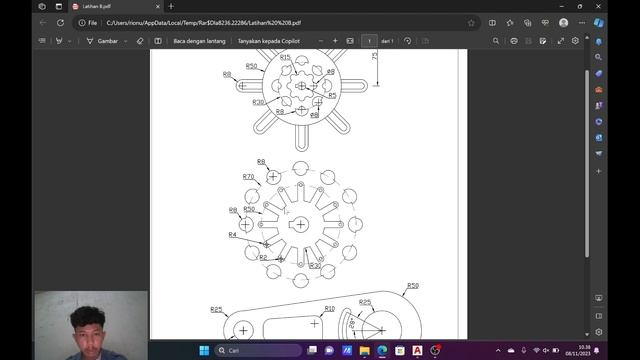Open the Drop paper plane sidebar icon
Viewport: 640px width, 360px height.
tap(598, 153)
